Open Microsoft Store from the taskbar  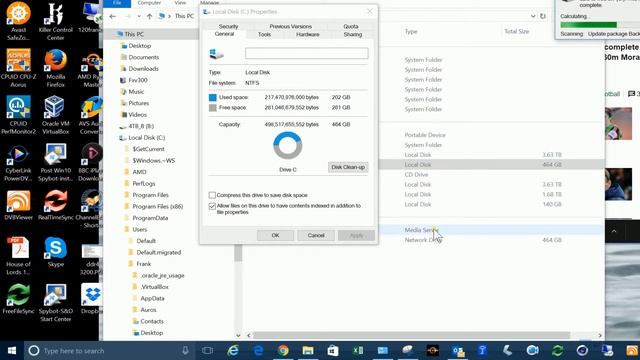(333, 351)
